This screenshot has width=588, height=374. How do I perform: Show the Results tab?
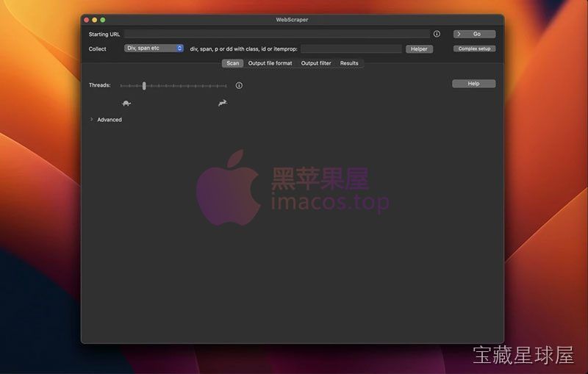[x=349, y=63]
